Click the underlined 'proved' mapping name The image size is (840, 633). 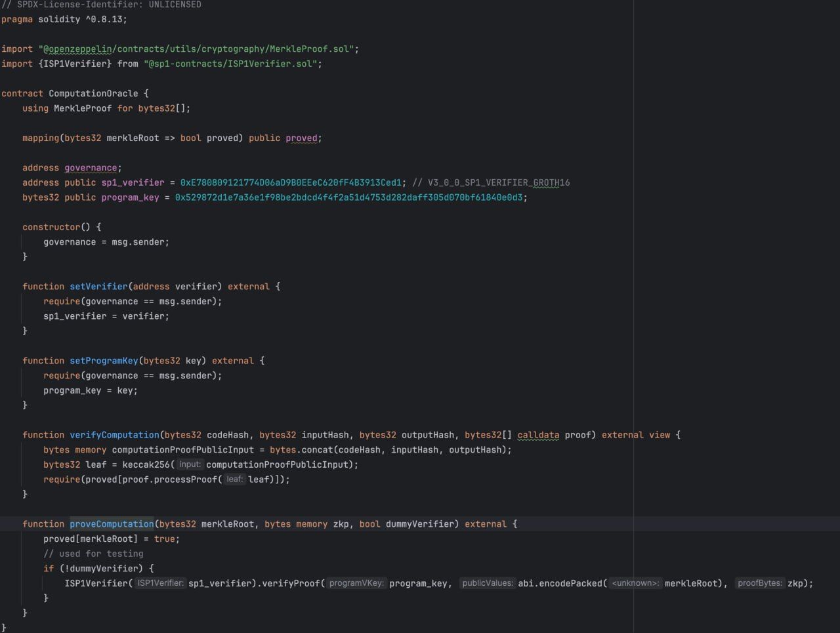click(301, 138)
